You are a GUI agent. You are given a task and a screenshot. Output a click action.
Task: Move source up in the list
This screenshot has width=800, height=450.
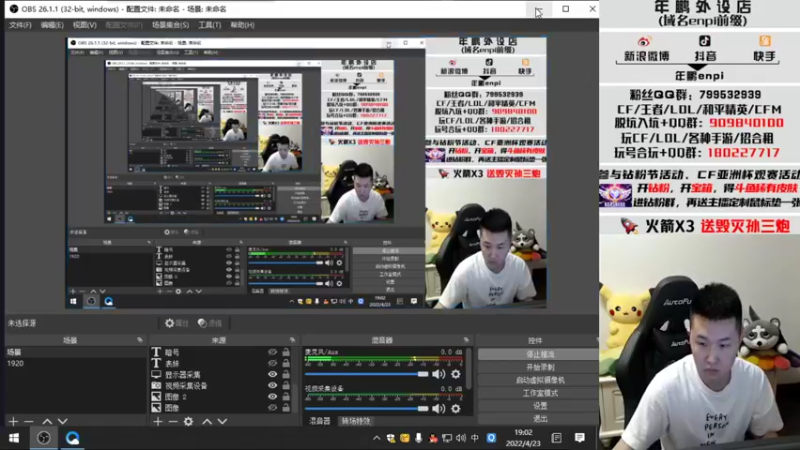point(207,421)
